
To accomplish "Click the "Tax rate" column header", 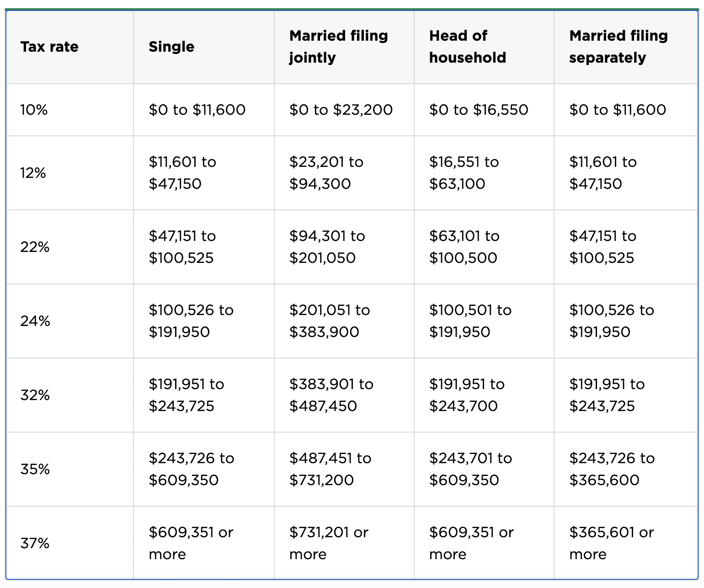I will coord(49,47).
